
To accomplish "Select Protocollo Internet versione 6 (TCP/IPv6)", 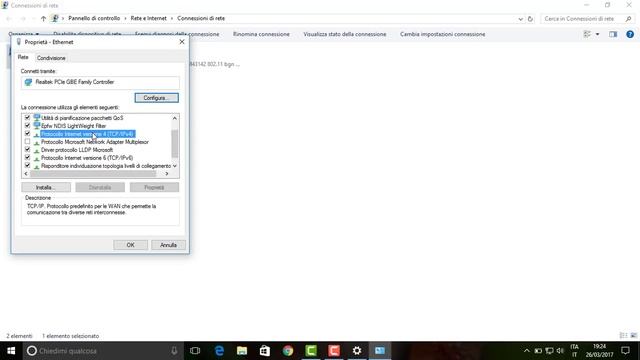I will pos(87,158).
